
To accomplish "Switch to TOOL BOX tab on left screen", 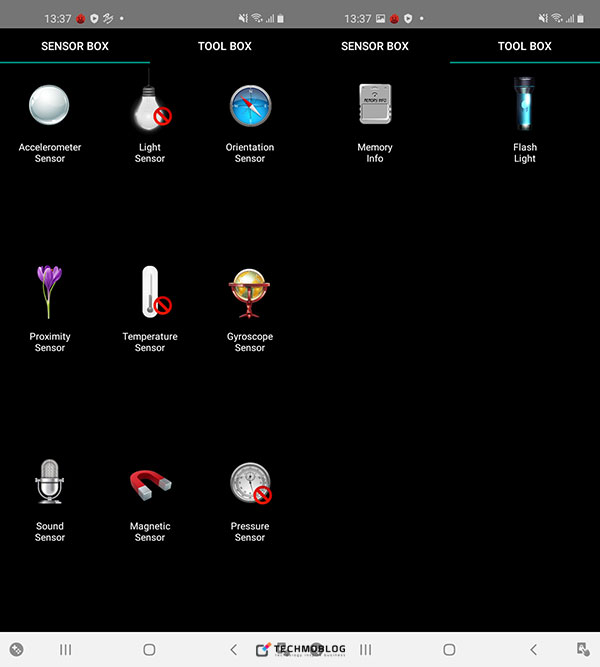I will pyautogui.click(x=225, y=46).
